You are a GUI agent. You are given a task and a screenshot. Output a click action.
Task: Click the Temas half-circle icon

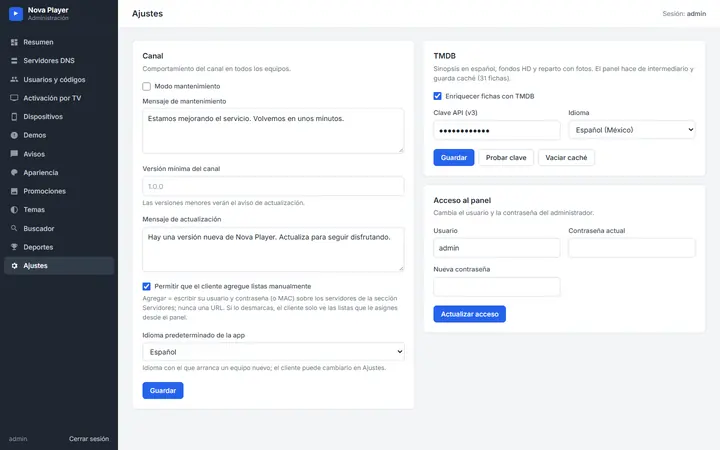(14, 210)
